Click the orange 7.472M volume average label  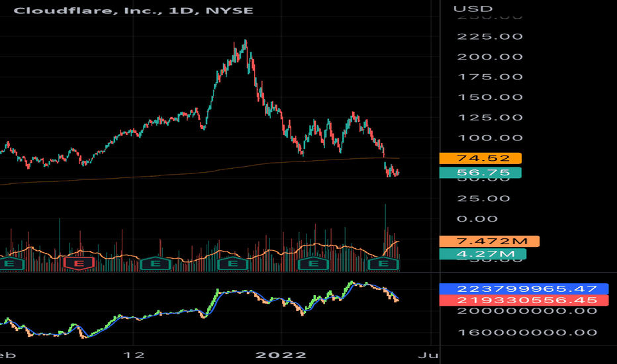[x=489, y=241]
